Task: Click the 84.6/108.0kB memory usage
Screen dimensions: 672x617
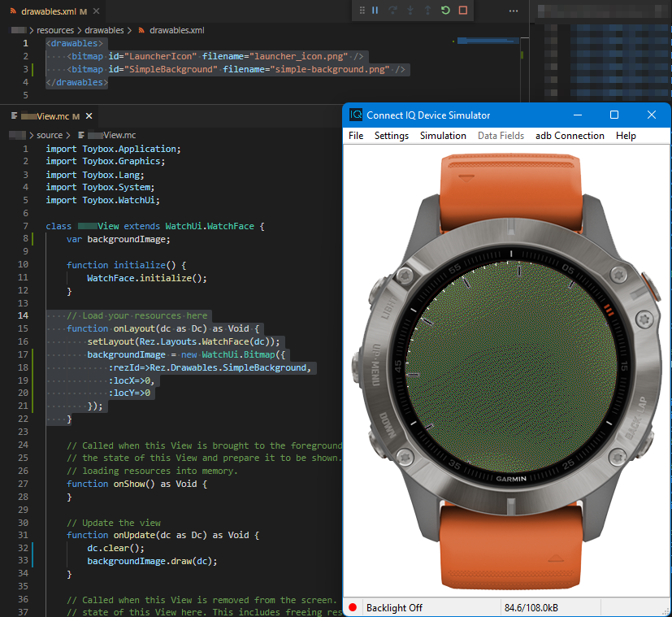Action: [531, 607]
